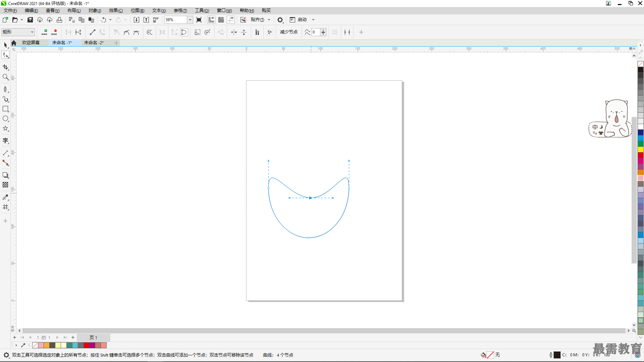Switch to the 欢迎屏幕 tab
Screen dimensions: 644x362
31,43
